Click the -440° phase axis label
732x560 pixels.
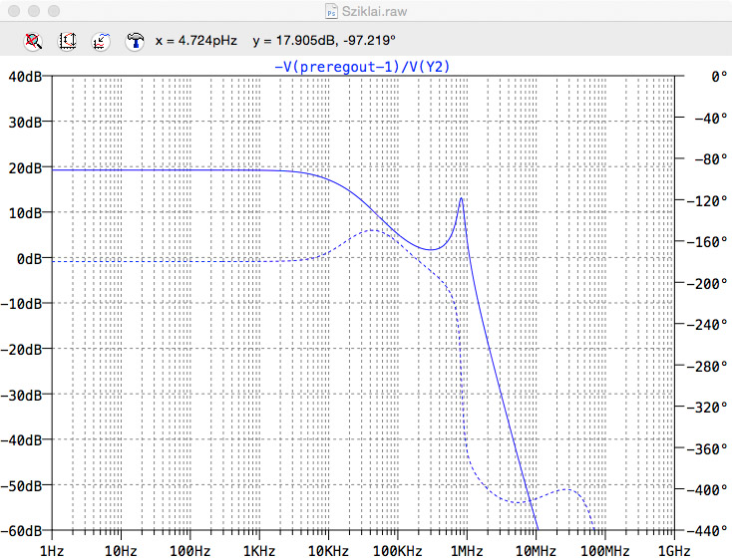point(708,531)
